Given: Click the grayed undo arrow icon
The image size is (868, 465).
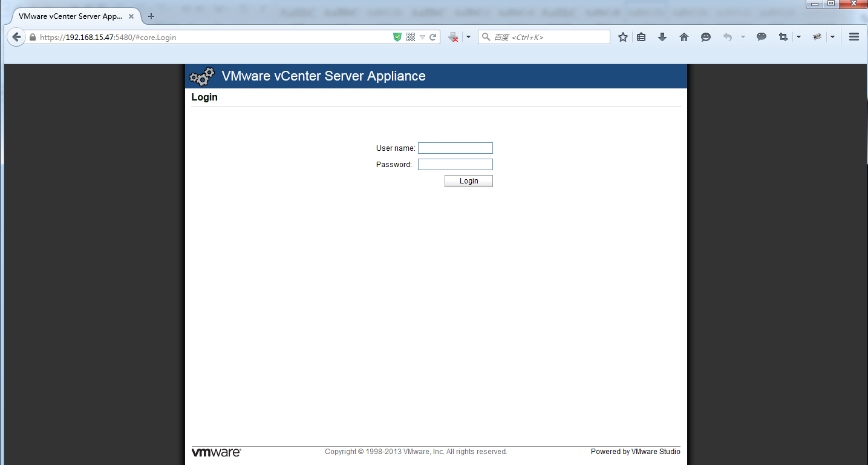Looking at the screenshot, I should pos(728,37).
